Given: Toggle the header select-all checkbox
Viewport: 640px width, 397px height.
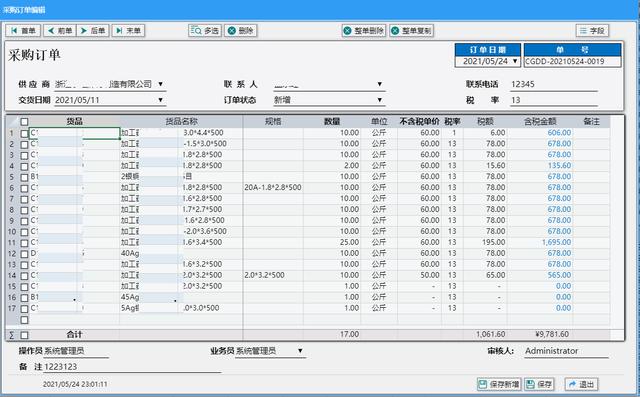Looking at the screenshot, I should (24, 122).
